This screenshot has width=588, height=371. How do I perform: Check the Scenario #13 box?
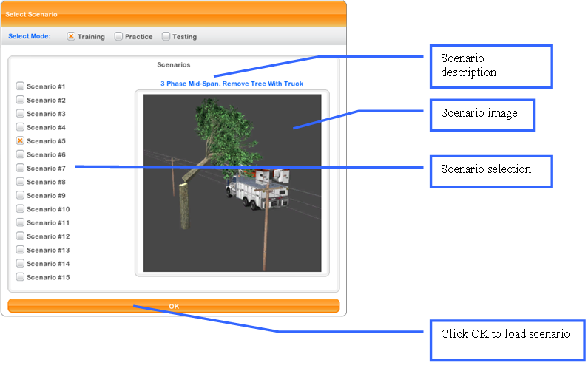(x=20, y=250)
